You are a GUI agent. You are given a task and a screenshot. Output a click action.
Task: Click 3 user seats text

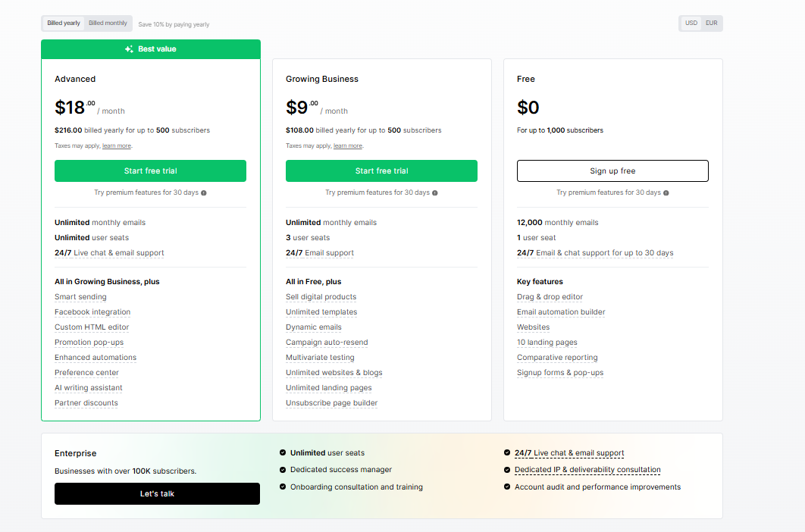click(x=308, y=238)
